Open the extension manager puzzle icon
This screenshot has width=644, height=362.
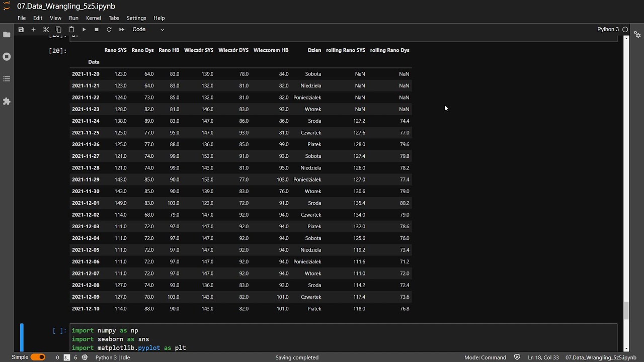click(7, 102)
